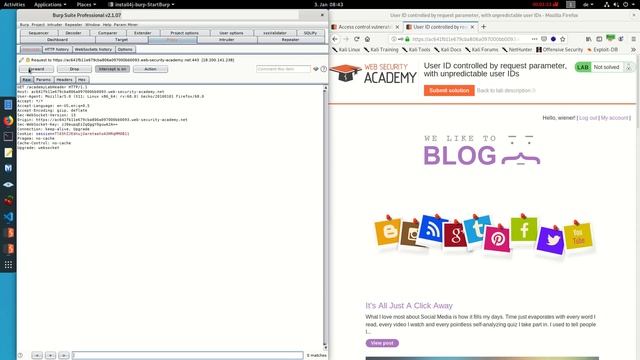640x360 pixels.
Task: Open the Firefox library icon
Action: 589,39
